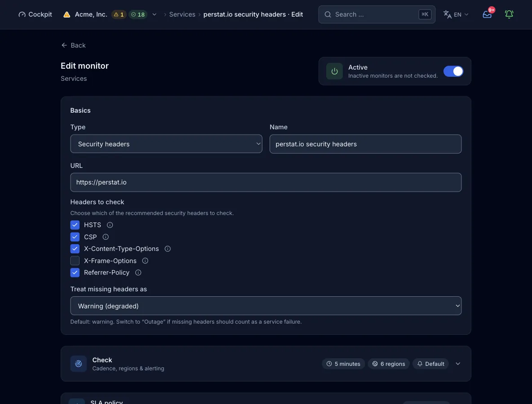Click the back arrow icon
Viewport: 532px width, 404px height.
pos(64,45)
